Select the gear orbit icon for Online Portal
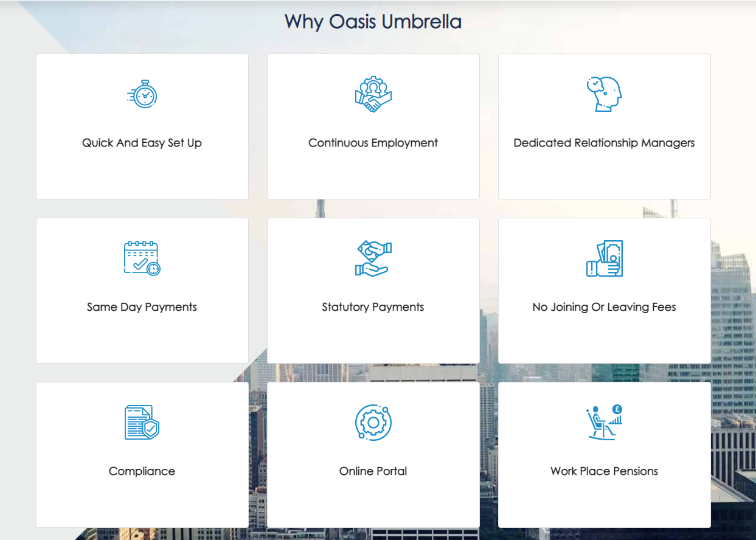 click(x=373, y=421)
